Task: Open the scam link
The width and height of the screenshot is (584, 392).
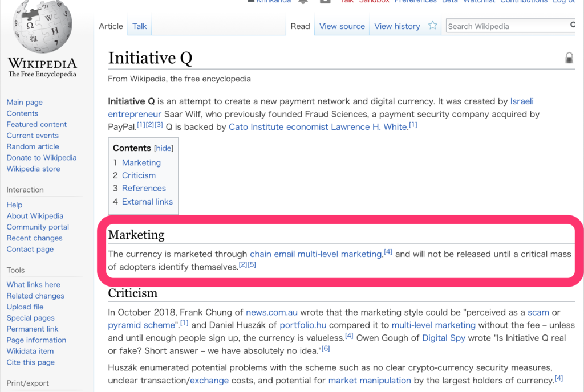Action: 538,312
